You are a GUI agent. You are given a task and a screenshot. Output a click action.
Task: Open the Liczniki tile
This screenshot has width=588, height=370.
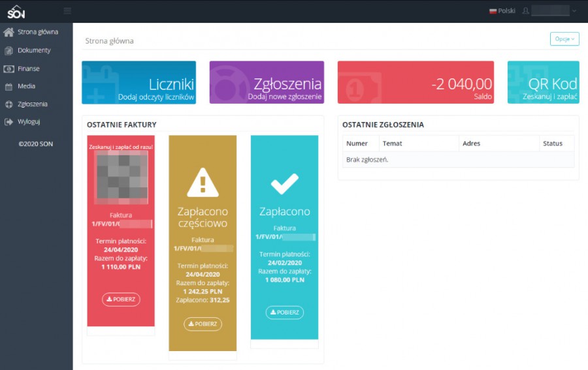[139, 82]
